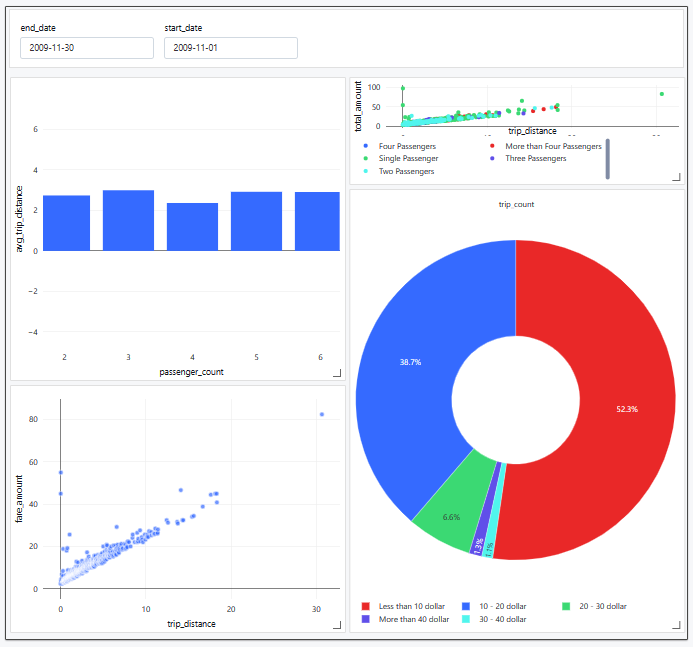Click the resize handle of the bar chart panel
The width and height of the screenshot is (693, 647).
pos(337,374)
